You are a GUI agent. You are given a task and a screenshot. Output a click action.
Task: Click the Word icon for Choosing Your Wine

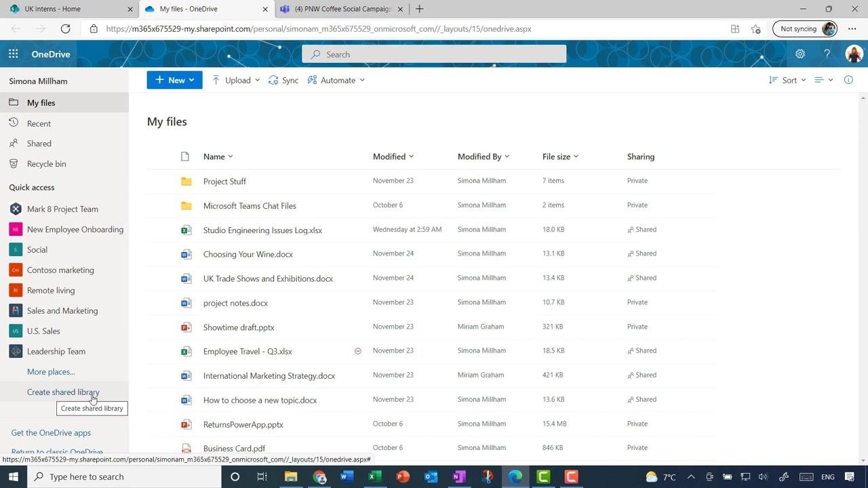[186, 254]
